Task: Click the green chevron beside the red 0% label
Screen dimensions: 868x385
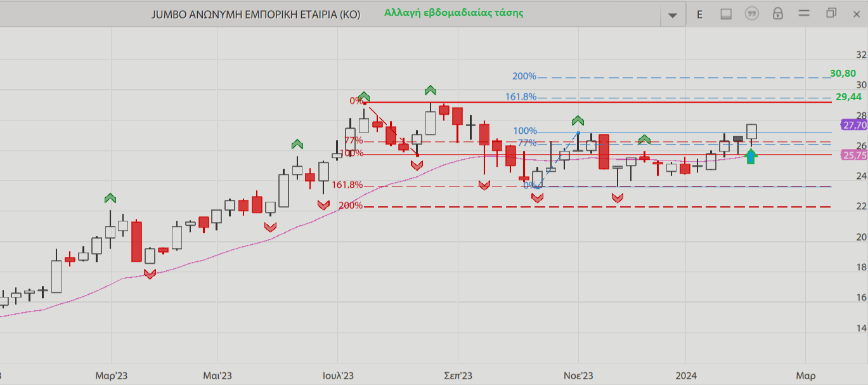Action: point(363,97)
